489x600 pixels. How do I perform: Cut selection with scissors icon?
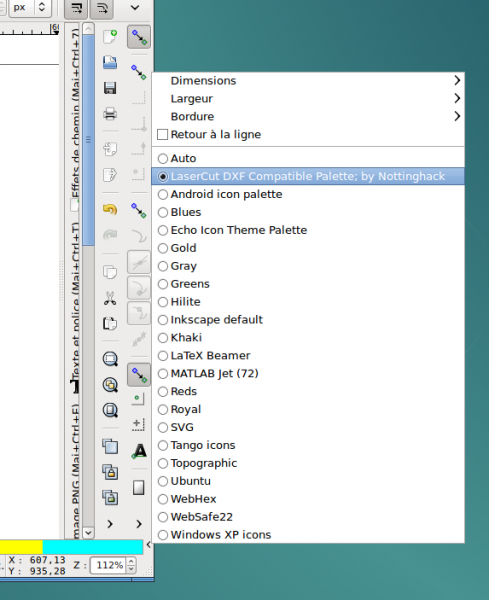click(x=110, y=298)
